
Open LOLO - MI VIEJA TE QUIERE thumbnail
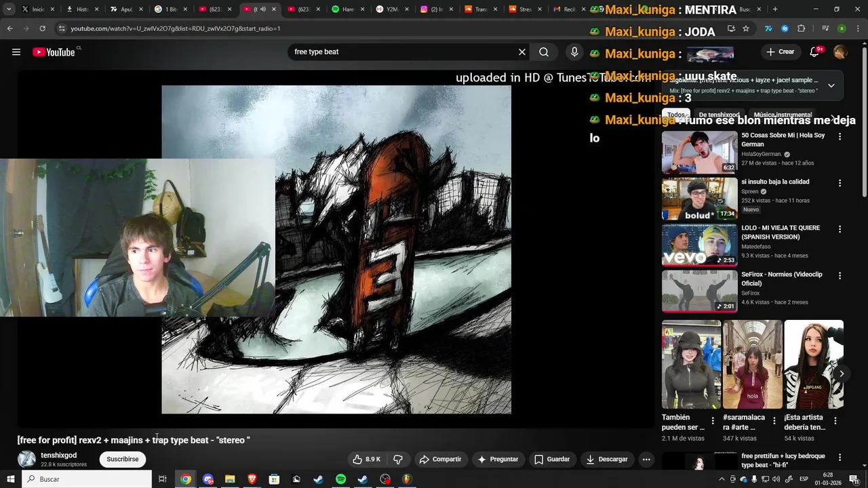tap(699, 245)
